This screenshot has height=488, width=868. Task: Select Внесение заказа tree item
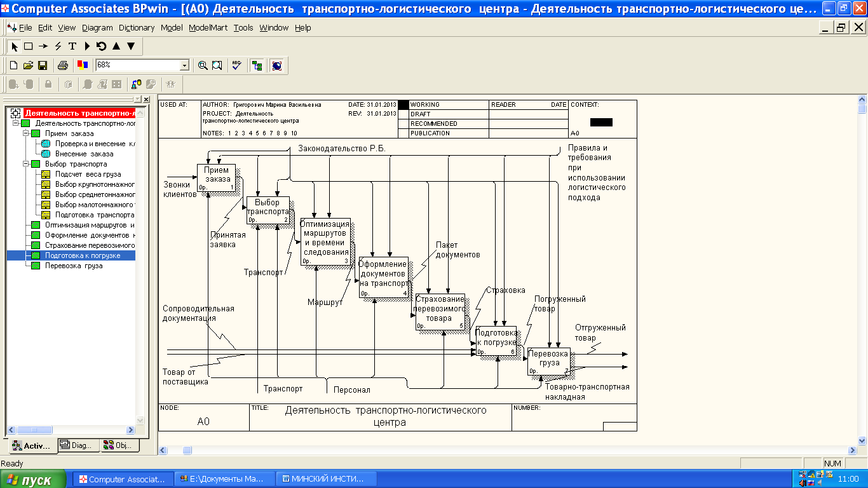85,154
